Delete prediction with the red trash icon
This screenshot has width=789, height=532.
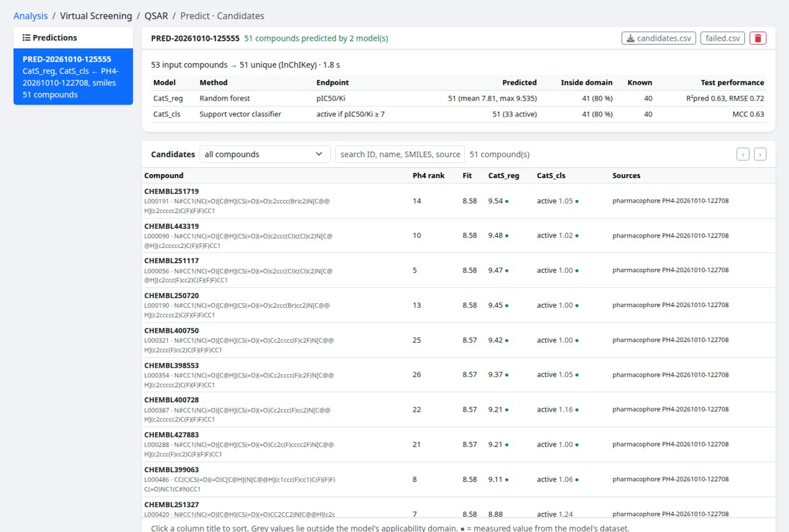click(x=758, y=38)
